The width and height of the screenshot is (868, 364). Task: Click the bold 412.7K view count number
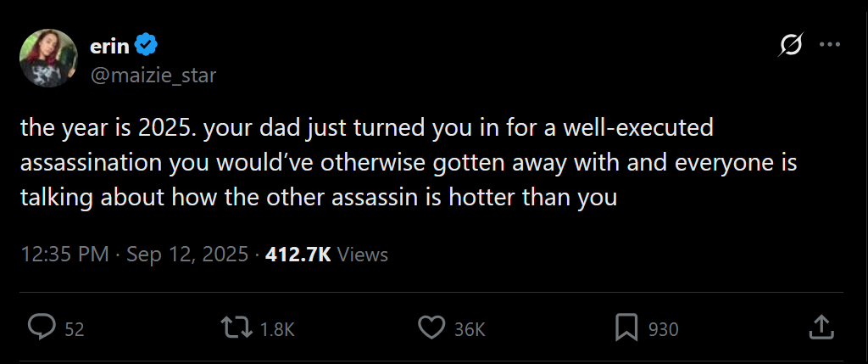coord(298,254)
